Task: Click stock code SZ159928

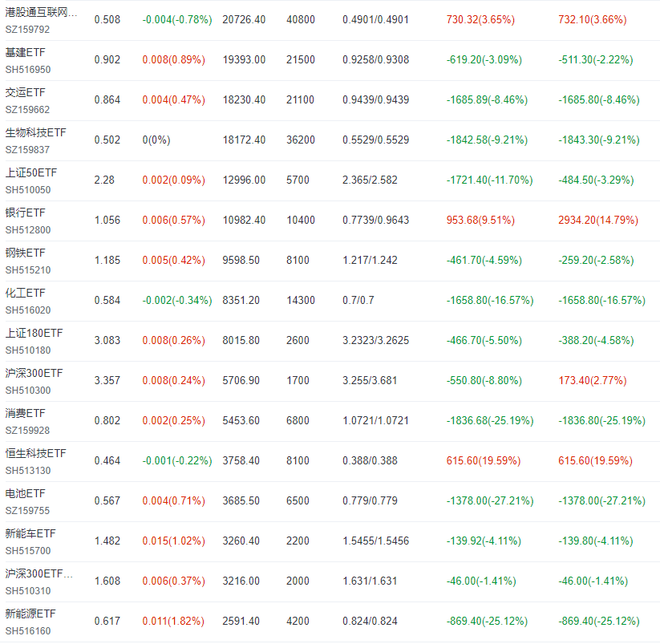Action: (x=27, y=430)
